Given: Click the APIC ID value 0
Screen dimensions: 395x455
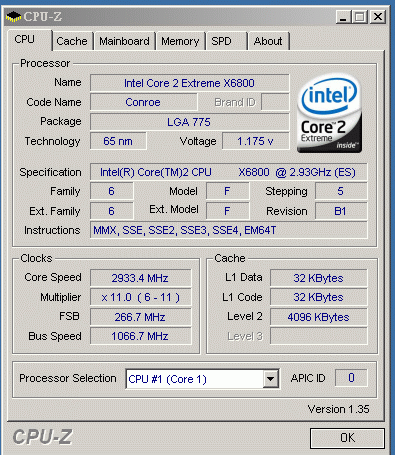Looking at the screenshot, I should pyautogui.click(x=351, y=378).
